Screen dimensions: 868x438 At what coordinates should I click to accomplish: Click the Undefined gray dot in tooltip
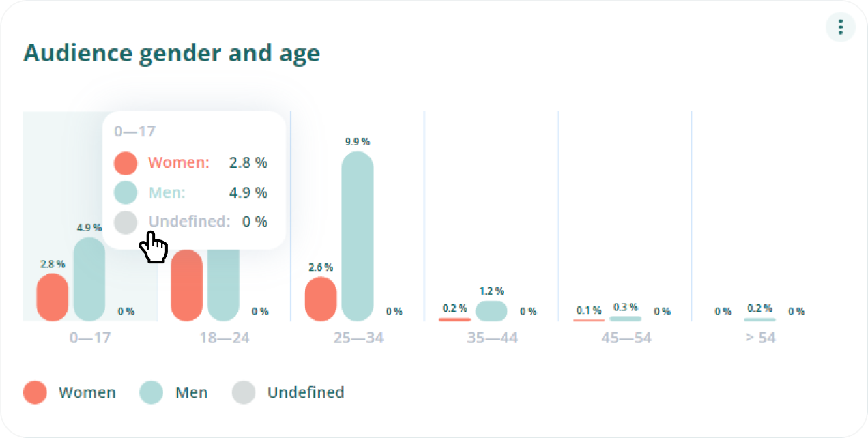(126, 222)
